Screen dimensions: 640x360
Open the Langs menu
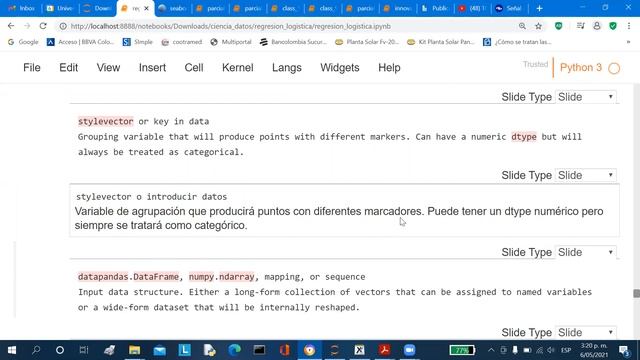click(287, 68)
